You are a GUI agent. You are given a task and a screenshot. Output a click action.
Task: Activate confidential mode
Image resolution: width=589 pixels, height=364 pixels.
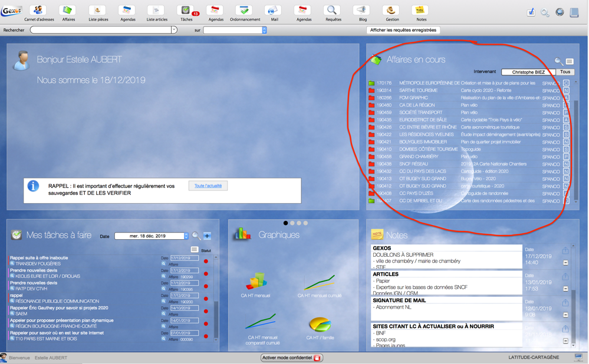click(x=291, y=358)
